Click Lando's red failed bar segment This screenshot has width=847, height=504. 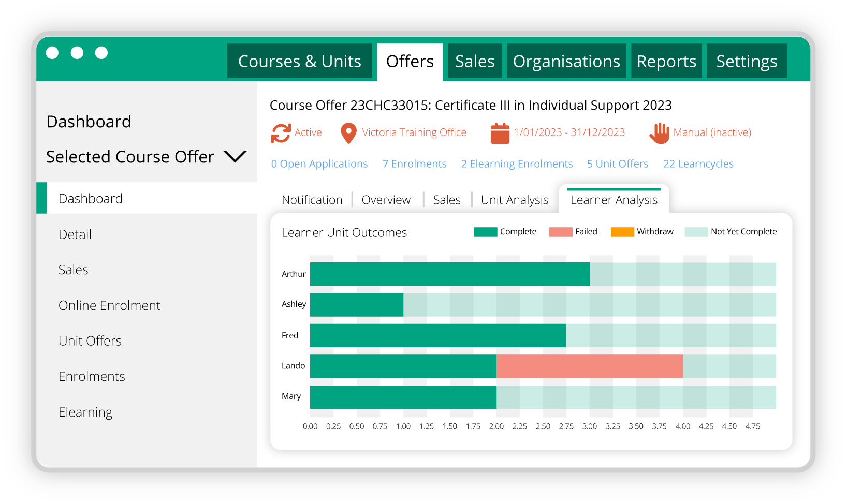pos(590,366)
